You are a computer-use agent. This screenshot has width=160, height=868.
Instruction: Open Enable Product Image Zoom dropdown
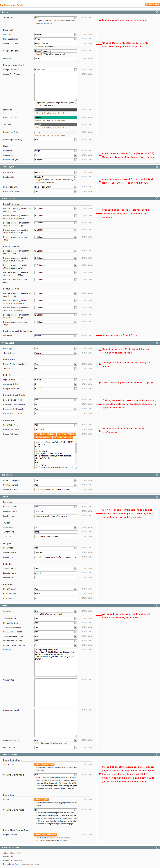[56, 364]
